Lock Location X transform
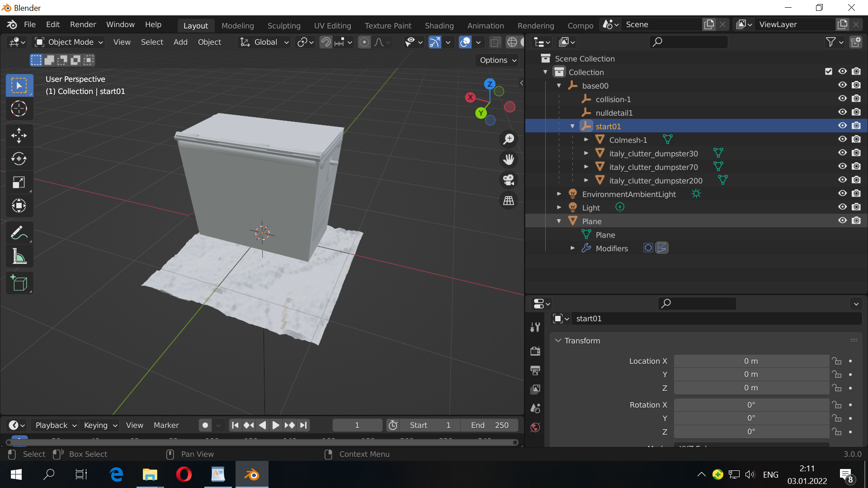Viewport: 868px width, 488px height. point(837,361)
